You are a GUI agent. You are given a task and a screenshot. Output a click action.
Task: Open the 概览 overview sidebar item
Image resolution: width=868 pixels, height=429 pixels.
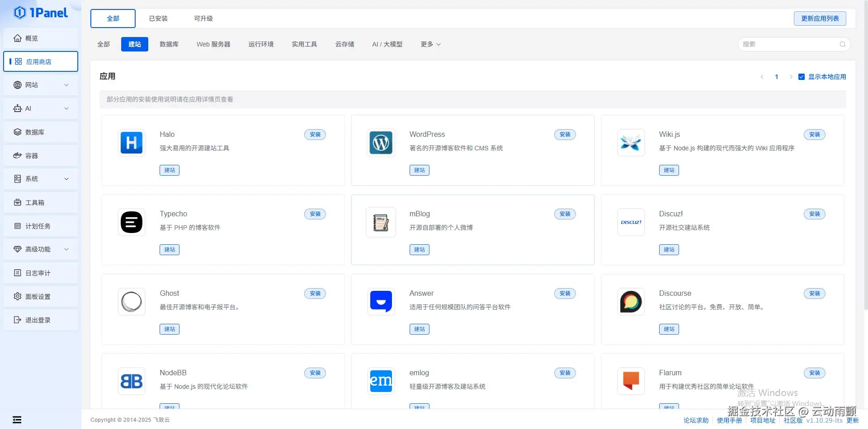41,38
